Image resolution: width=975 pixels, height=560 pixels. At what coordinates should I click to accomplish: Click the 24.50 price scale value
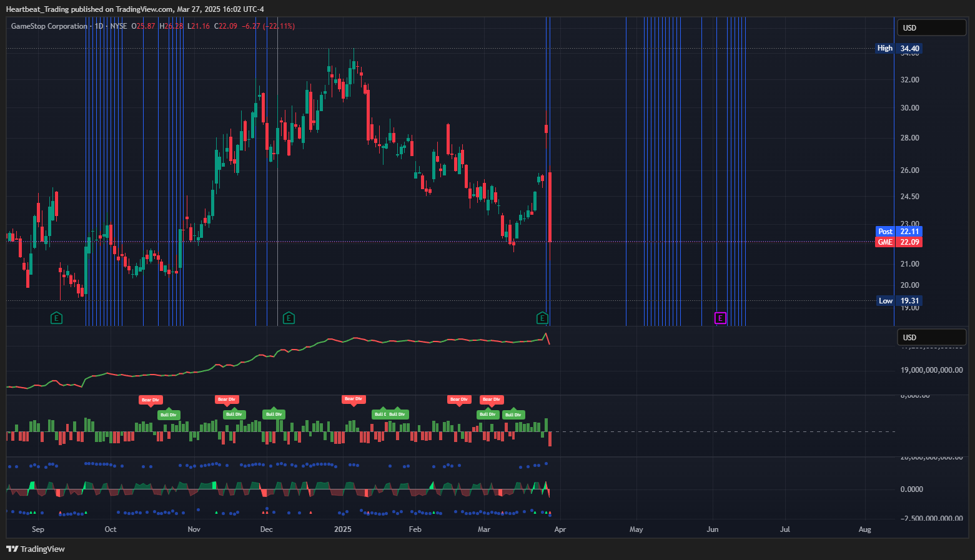[x=910, y=197]
